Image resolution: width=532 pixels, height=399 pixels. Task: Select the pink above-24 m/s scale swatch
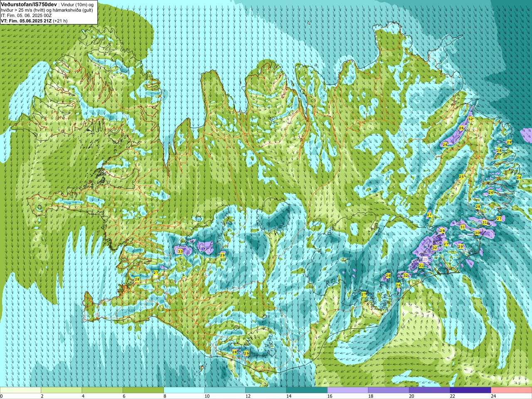click(x=512, y=390)
